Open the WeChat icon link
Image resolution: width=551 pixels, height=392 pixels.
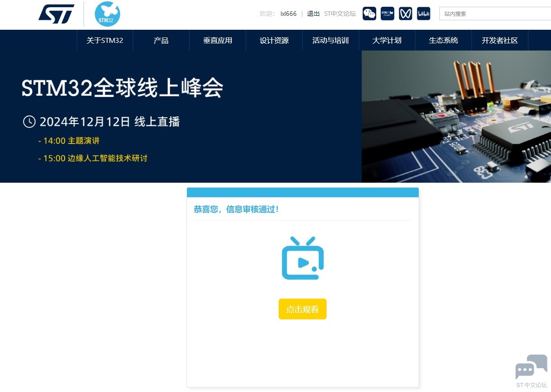[369, 14]
